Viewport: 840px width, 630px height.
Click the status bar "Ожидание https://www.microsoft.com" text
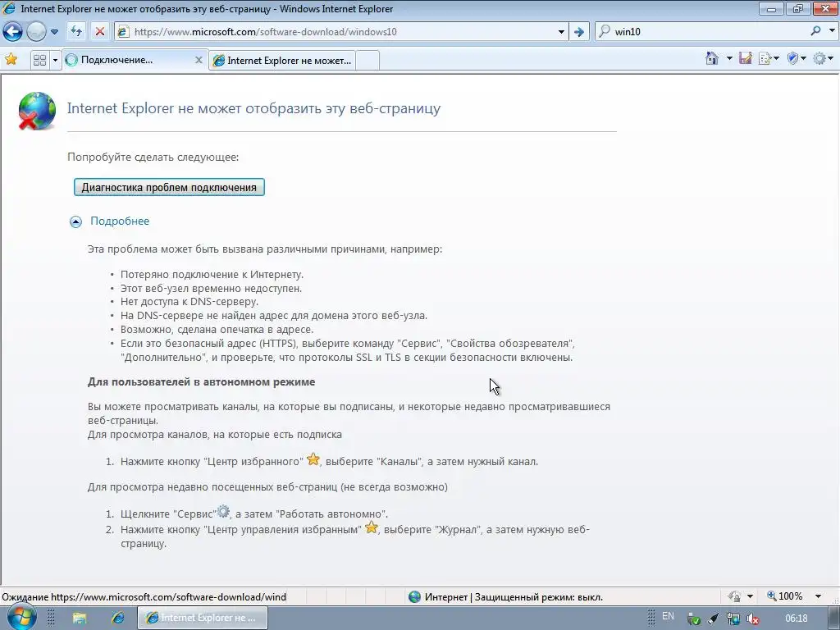click(x=144, y=597)
